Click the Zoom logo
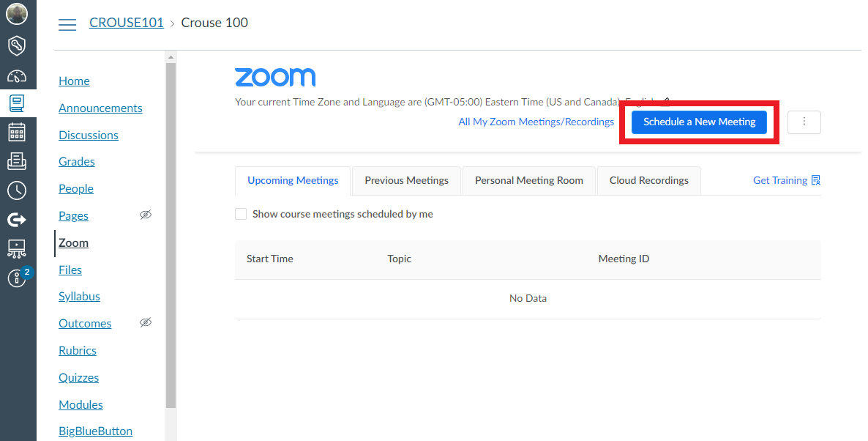The height and width of the screenshot is (441, 868). (x=275, y=77)
